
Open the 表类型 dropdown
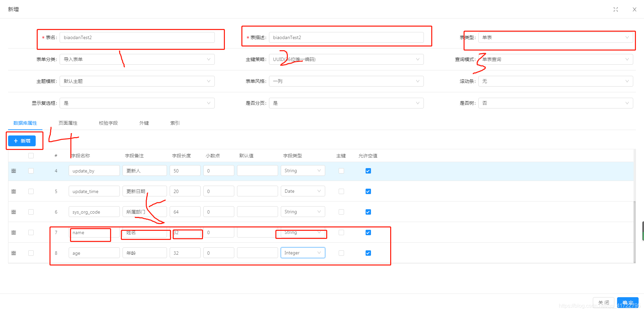click(555, 37)
